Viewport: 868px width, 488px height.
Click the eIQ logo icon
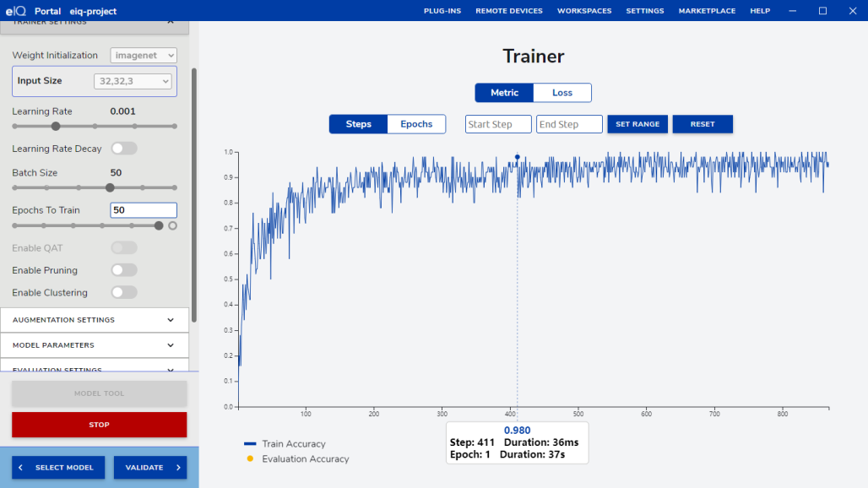pyautogui.click(x=15, y=11)
